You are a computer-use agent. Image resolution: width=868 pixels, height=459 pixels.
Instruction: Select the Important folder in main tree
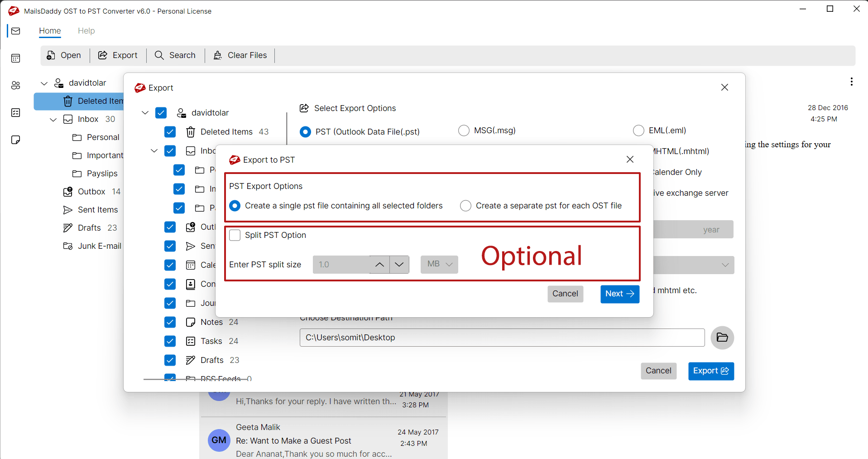coord(98,155)
